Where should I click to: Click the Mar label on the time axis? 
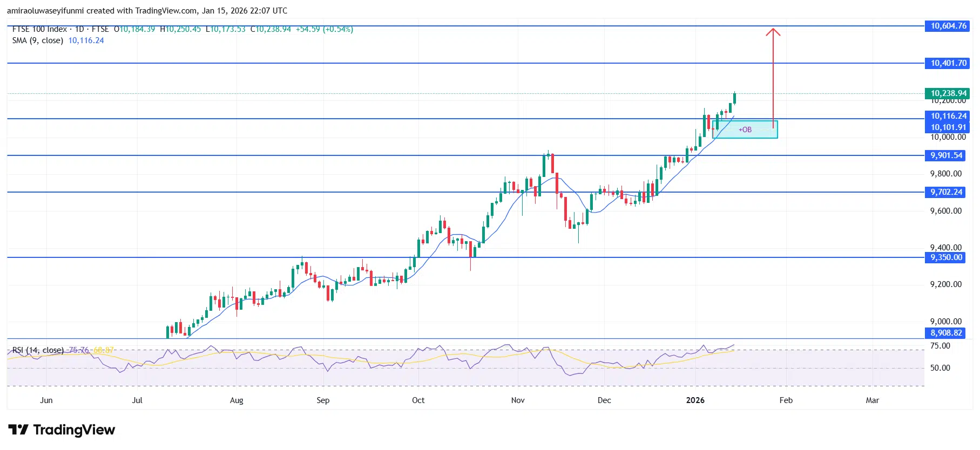pyautogui.click(x=873, y=400)
